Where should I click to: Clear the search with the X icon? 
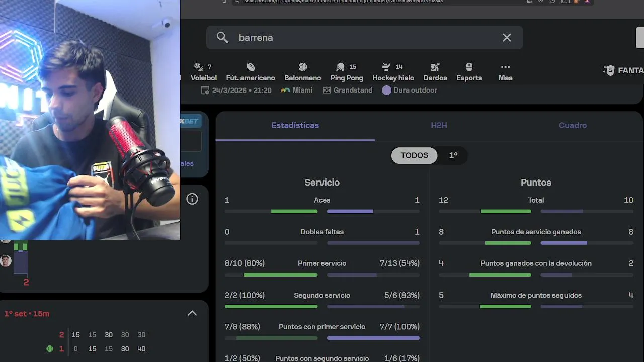(x=507, y=38)
